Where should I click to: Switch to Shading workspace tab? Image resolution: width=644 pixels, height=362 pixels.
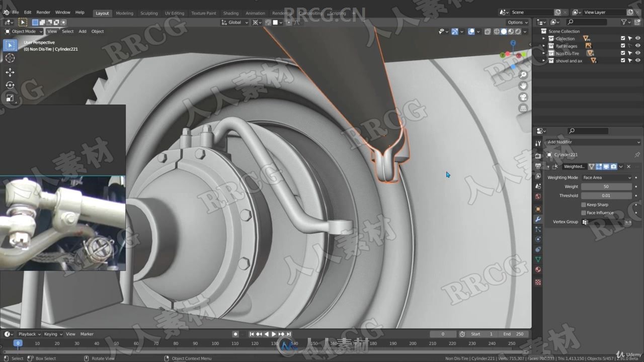coord(231,13)
